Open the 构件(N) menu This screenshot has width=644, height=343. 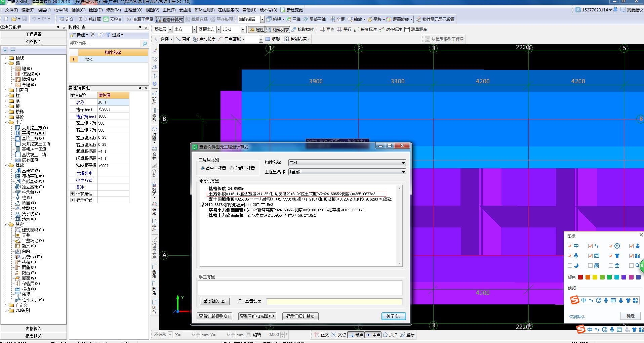click(x=61, y=10)
